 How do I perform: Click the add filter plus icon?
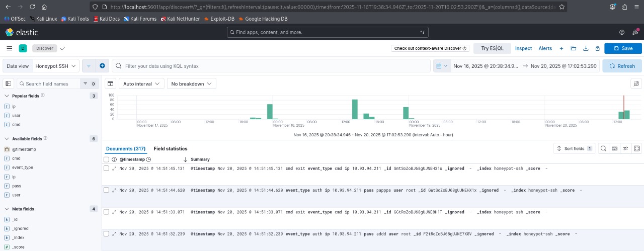pos(102,66)
